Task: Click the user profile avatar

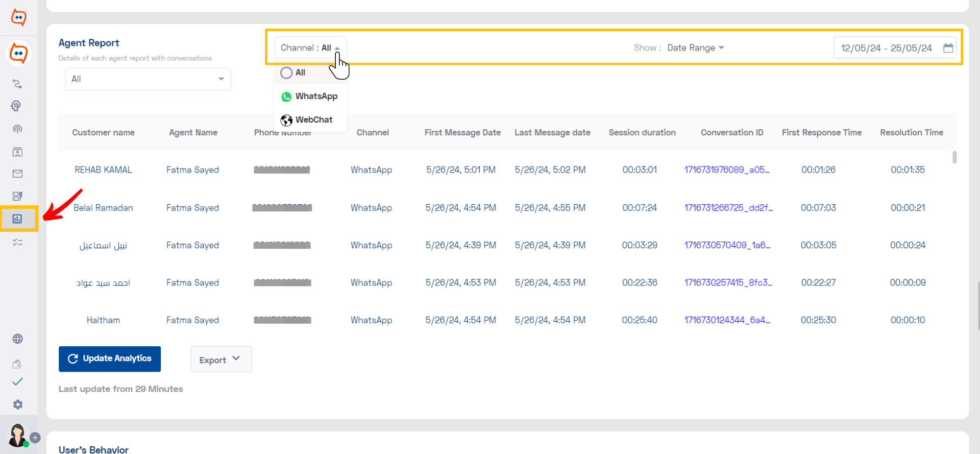Action: (x=17, y=435)
